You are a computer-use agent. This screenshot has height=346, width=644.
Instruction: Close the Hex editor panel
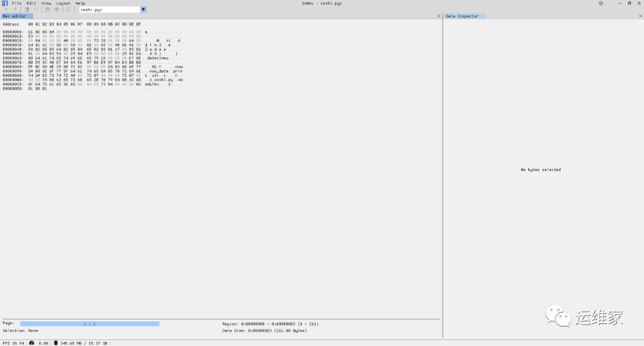pyautogui.click(x=439, y=16)
